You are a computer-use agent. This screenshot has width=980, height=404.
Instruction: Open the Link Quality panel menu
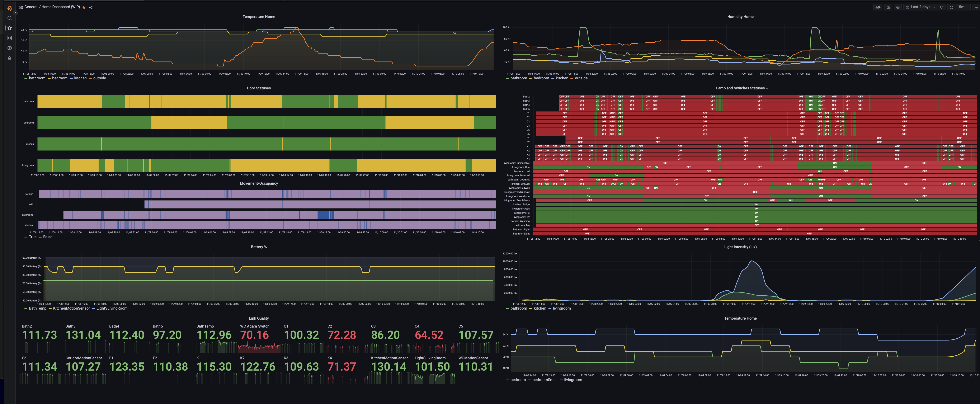pos(259,318)
